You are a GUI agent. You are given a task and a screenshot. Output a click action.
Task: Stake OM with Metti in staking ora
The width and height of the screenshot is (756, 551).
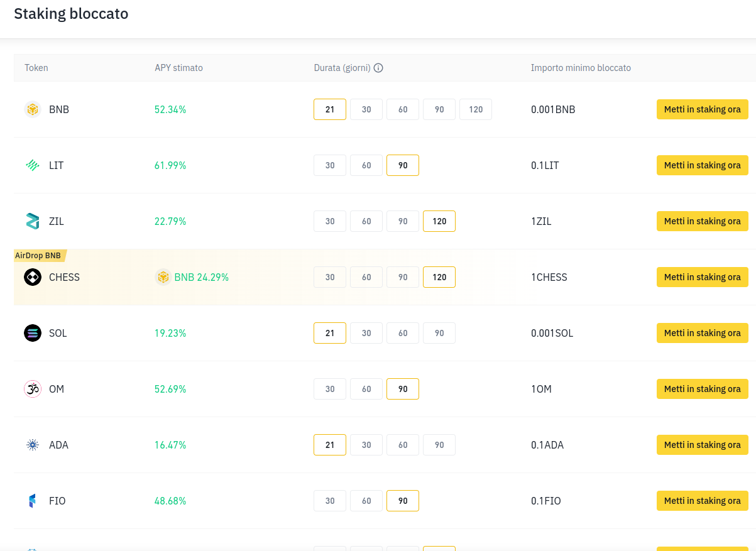(703, 389)
